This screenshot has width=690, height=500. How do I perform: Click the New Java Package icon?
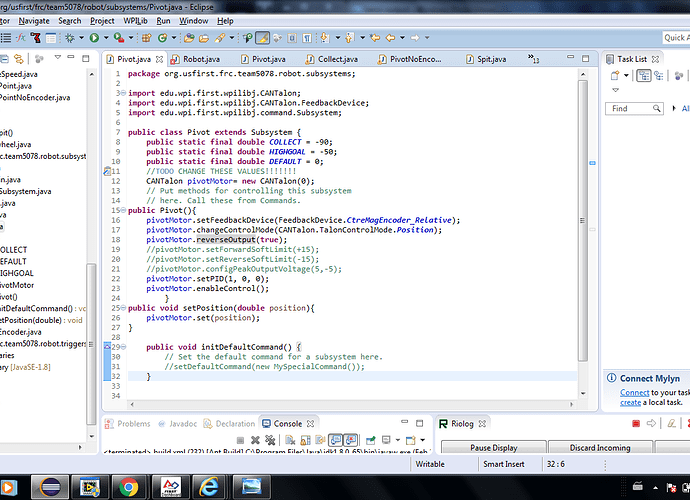pyautogui.click(x=147, y=38)
